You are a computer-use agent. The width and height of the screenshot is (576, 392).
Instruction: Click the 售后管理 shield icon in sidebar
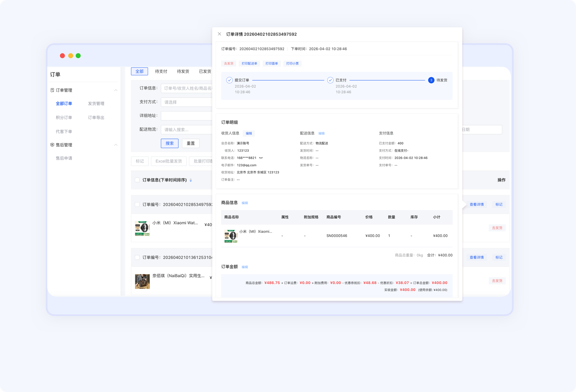tap(52, 145)
